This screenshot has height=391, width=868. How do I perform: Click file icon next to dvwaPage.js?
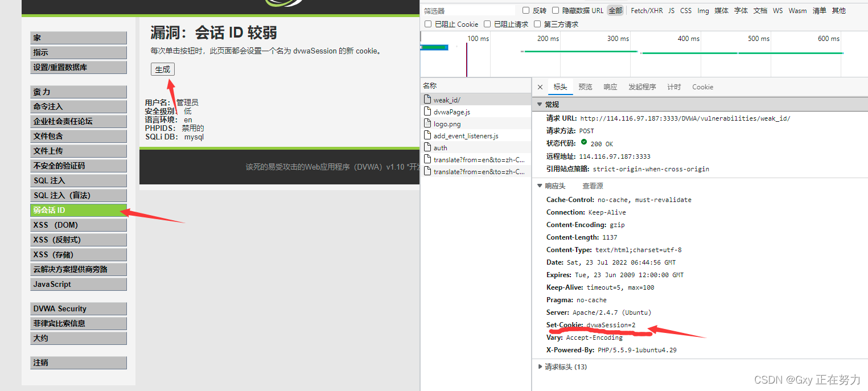[428, 112]
